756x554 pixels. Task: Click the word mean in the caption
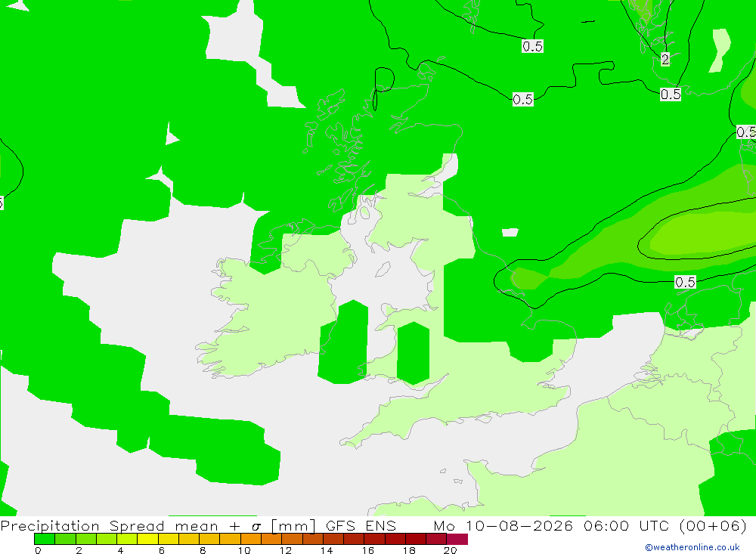pyautogui.click(x=197, y=527)
